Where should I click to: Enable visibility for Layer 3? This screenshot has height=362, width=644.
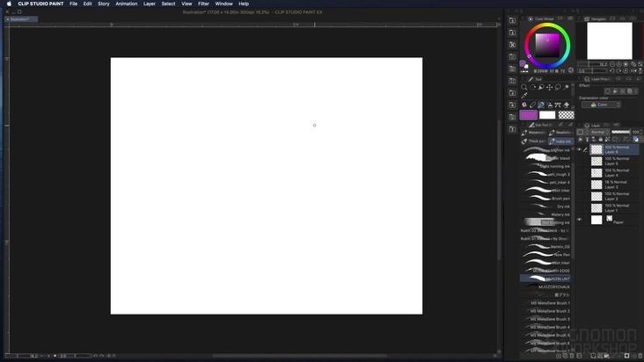579,185
